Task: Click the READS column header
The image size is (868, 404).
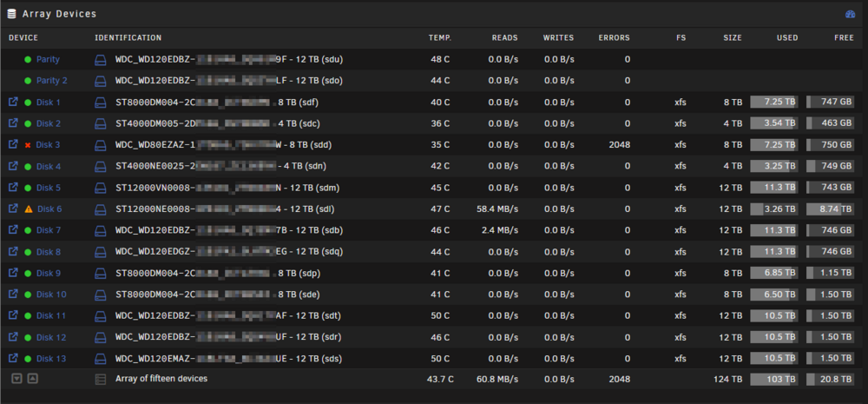Action: point(505,37)
